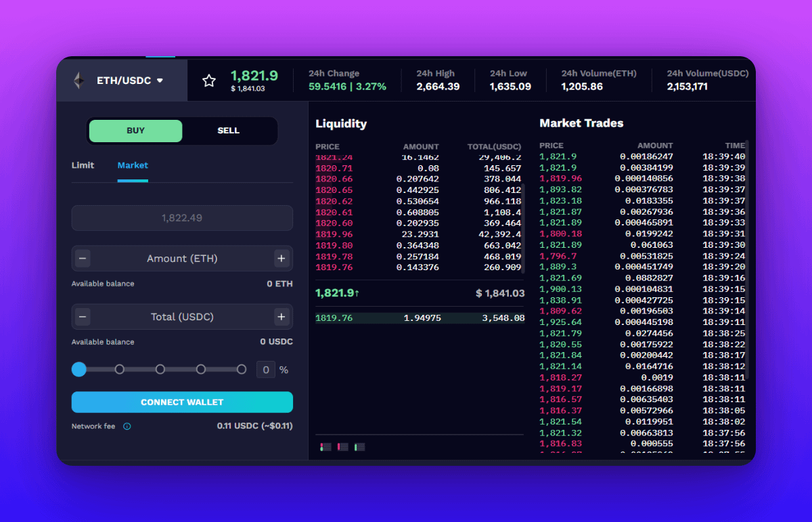Switch to the SELL side
This screenshot has height=522, width=812.
click(x=228, y=131)
